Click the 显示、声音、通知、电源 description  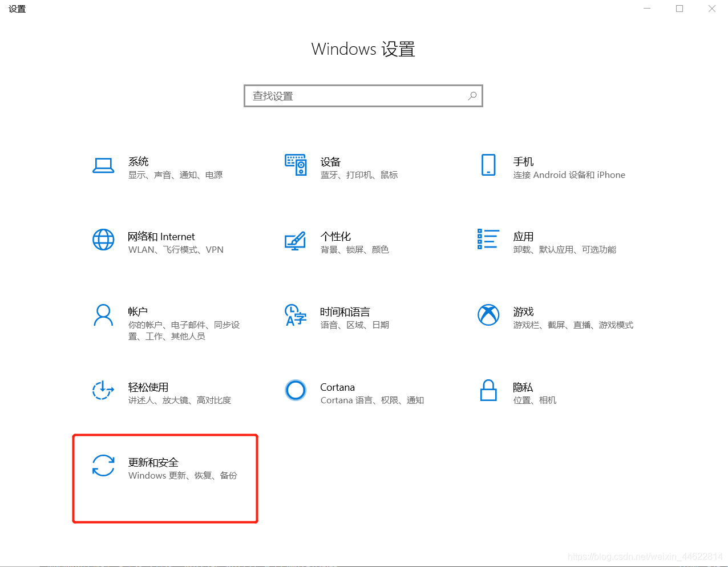(x=176, y=175)
